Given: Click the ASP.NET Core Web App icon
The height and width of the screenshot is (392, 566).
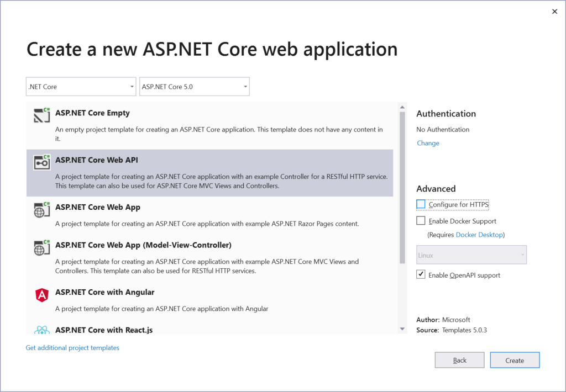Looking at the screenshot, I should tap(42, 210).
